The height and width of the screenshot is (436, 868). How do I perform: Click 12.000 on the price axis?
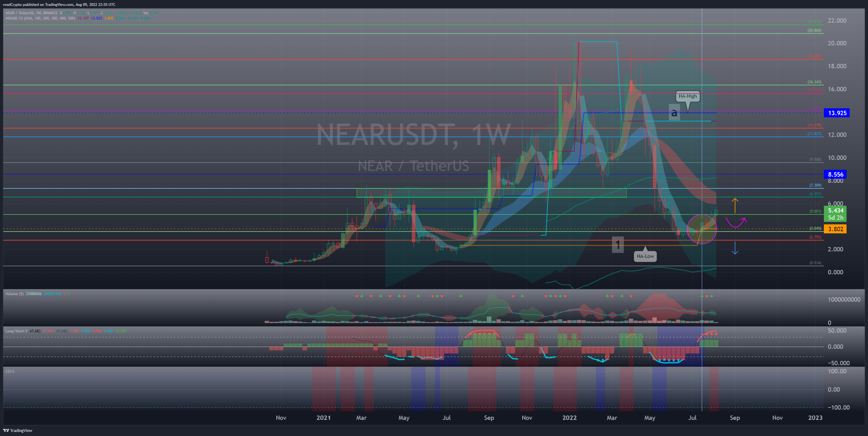tap(837, 135)
